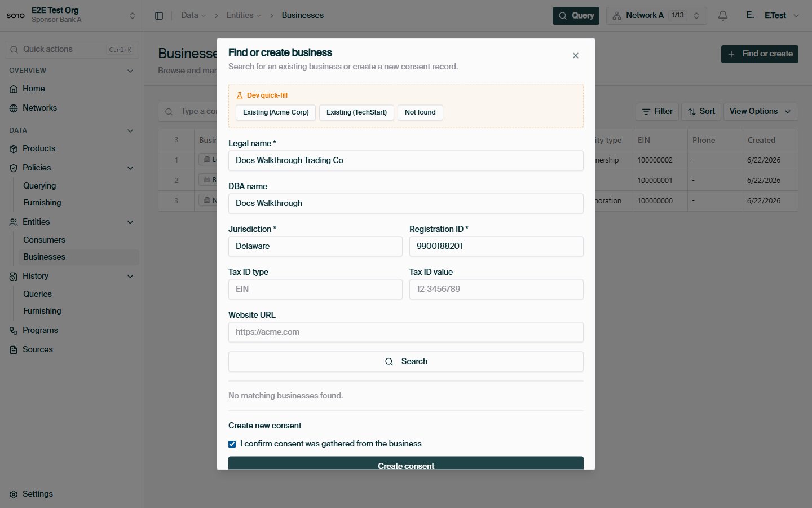Click the Sources document icon
Viewport: 812px width, 508px height.
[14, 350]
